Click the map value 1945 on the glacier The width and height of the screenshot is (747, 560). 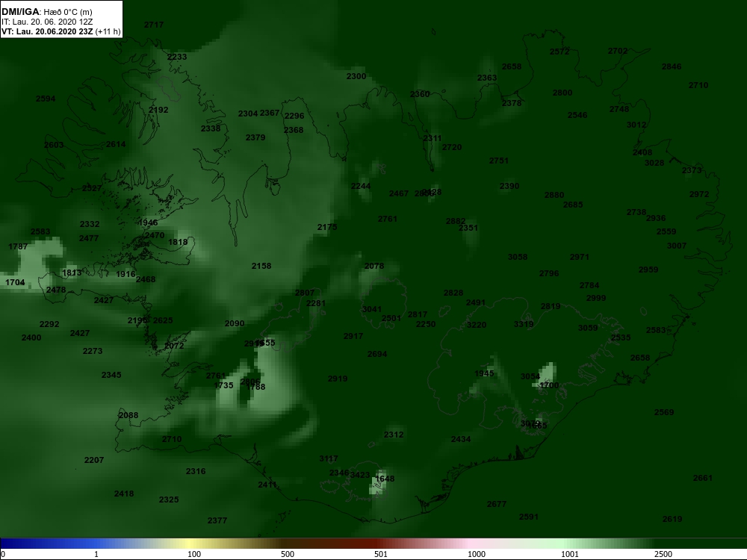tap(485, 373)
